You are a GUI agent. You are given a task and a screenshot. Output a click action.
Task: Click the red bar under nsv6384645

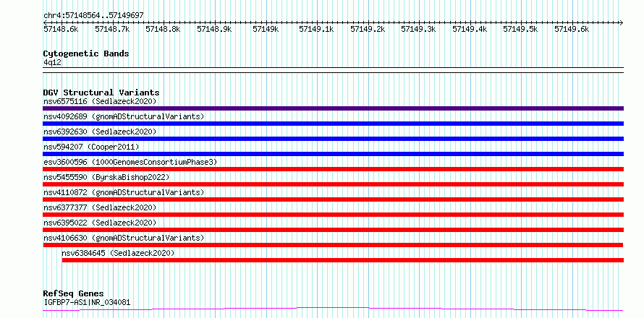[342, 260]
